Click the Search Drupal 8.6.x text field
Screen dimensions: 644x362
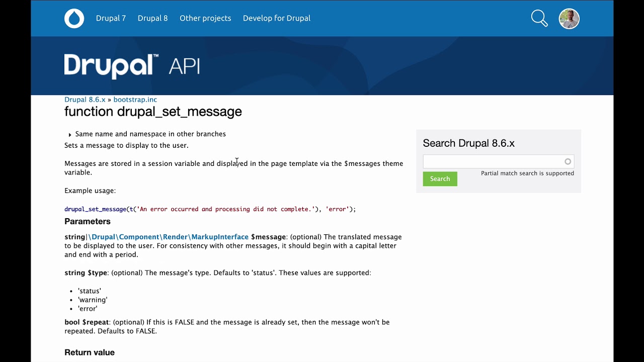[x=498, y=161]
